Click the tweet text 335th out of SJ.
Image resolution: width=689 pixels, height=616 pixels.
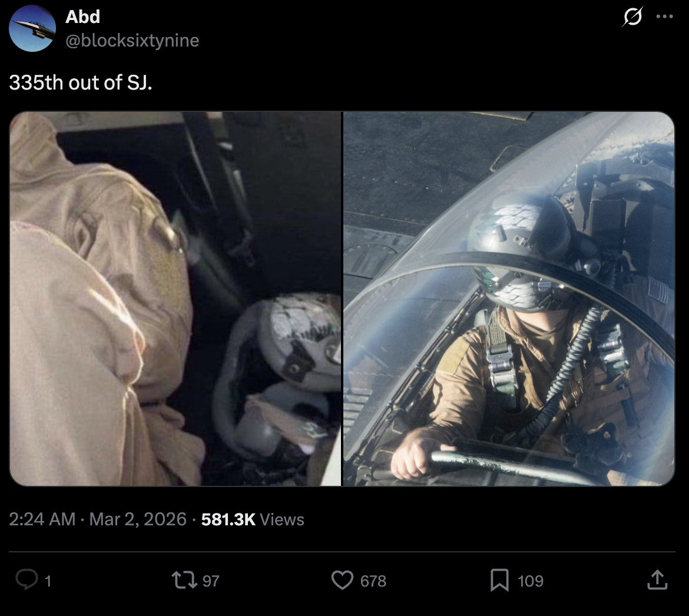pos(81,82)
